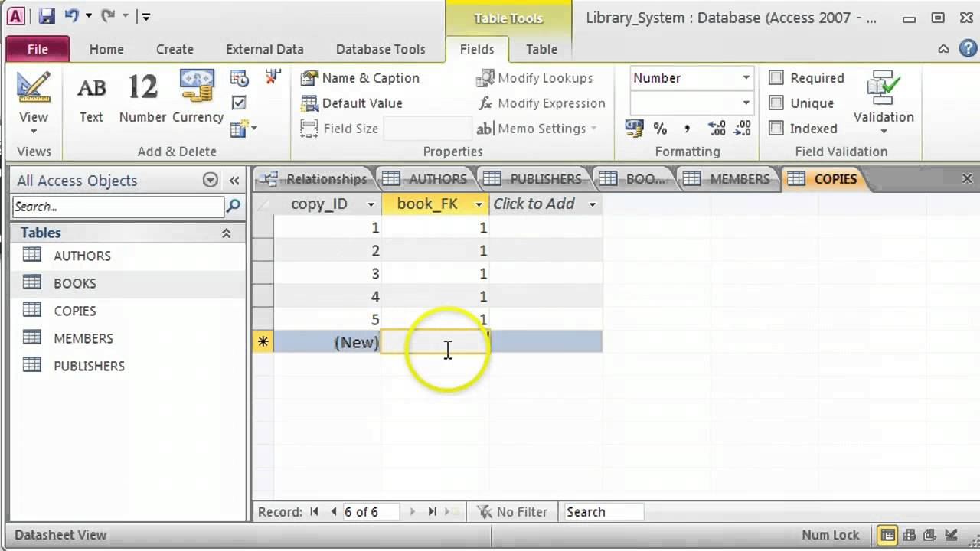980x551 pixels.
Task: Open the data type Number dropdown
Action: 746,78
